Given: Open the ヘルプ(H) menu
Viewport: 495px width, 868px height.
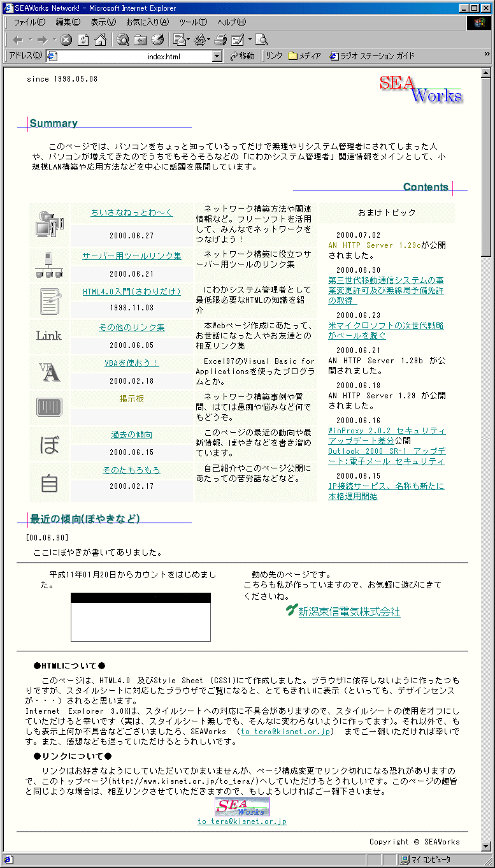Looking at the screenshot, I should click(x=232, y=22).
